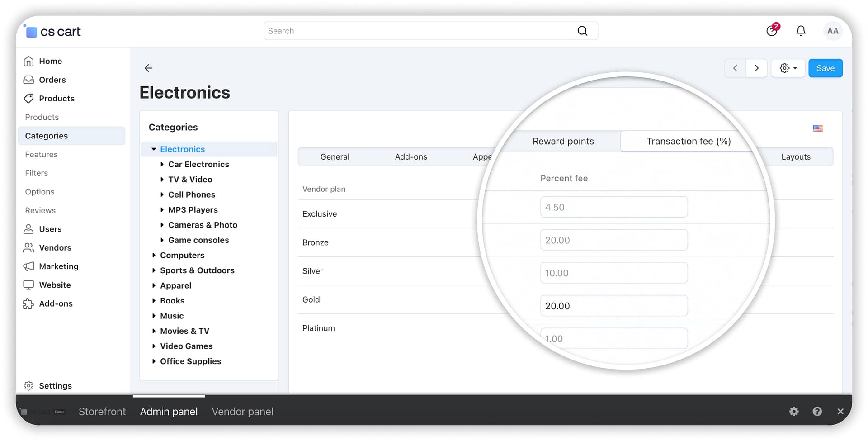The height and width of the screenshot is (441, 868).
Task: Open the notifications bell
Action: click(801, 31)
